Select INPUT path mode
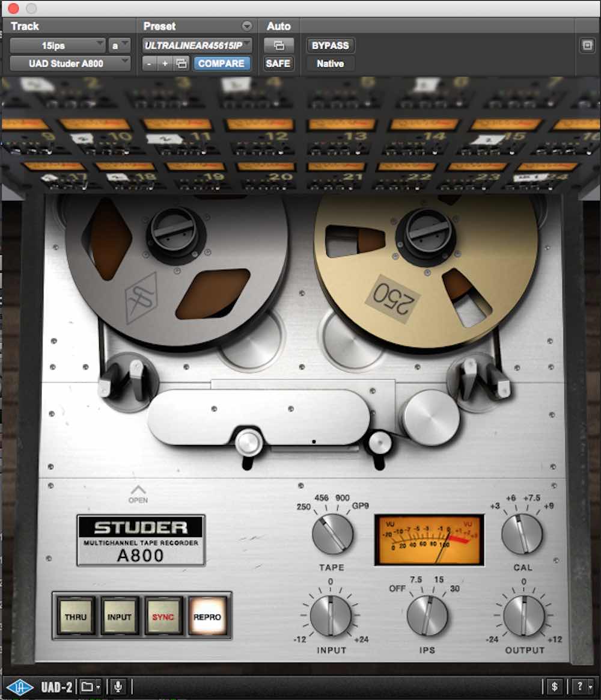The height and width of the screenshot is (700, 601). (x=119, y=617)
